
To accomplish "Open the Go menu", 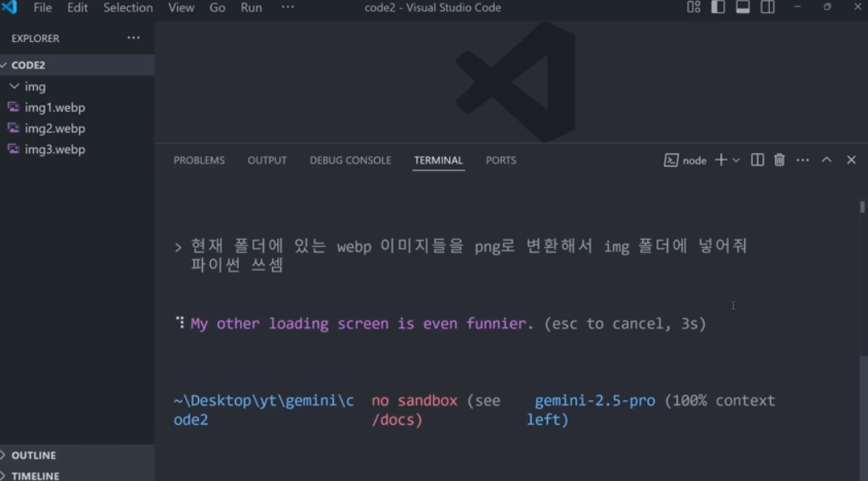I will coord(217,7).
